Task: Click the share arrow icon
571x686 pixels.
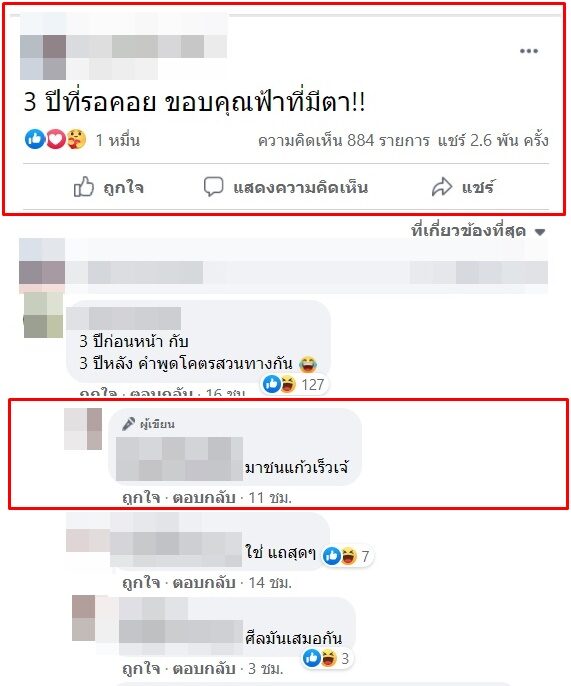Action: (x=442, y=187)
